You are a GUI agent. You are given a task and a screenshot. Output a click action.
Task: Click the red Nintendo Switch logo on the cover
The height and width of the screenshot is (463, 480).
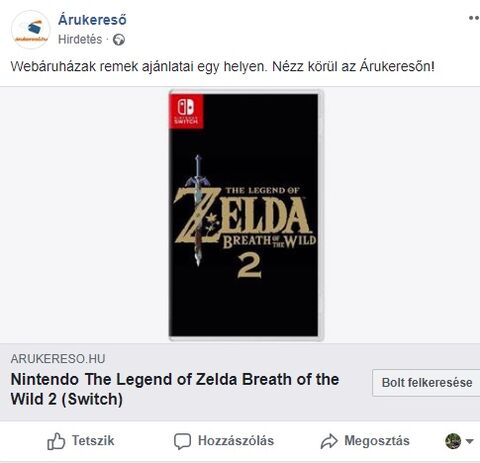(x=186, y=111)
